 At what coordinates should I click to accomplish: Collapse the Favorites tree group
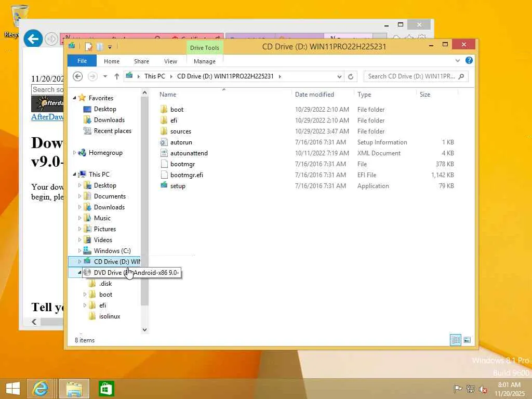click(74, 98)
